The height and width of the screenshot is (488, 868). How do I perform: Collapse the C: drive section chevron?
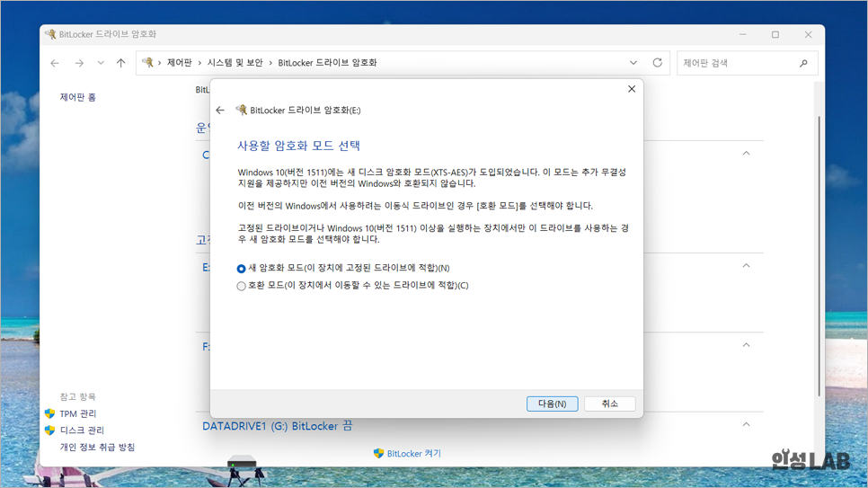(x=746, y=154)
